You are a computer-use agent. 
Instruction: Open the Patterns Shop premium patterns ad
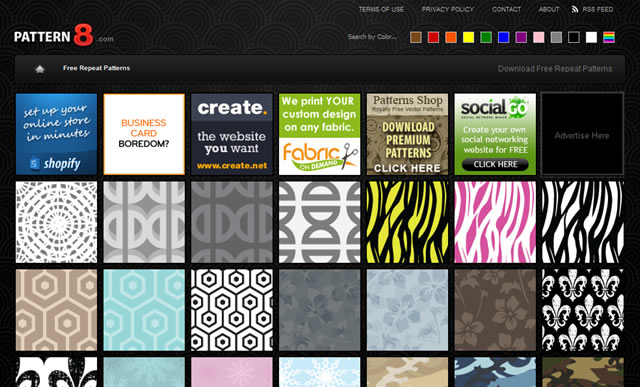tap(407, 134)
